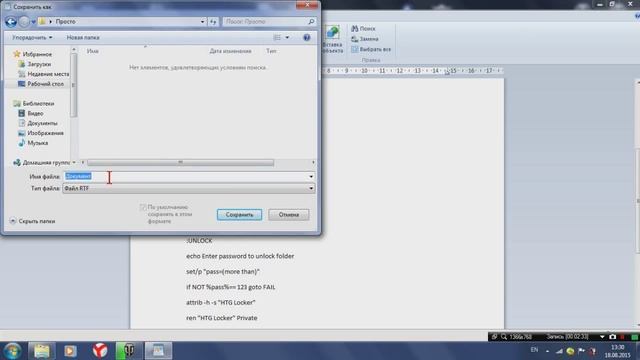The image size is (640, 360).
Task: Create a folder with Новая папка
Action: (x=83, y=38)
